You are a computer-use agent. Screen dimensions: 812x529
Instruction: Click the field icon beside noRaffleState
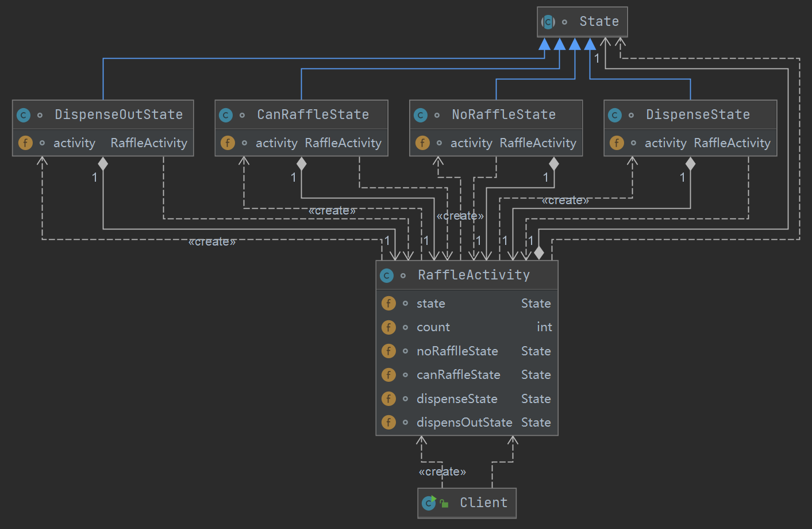(x=388, y=351)
